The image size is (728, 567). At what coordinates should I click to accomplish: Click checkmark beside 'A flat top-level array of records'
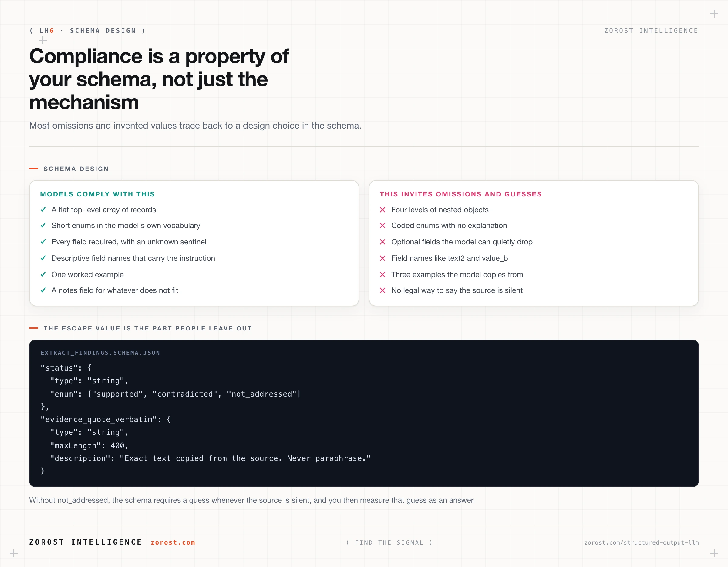point(43,210)
